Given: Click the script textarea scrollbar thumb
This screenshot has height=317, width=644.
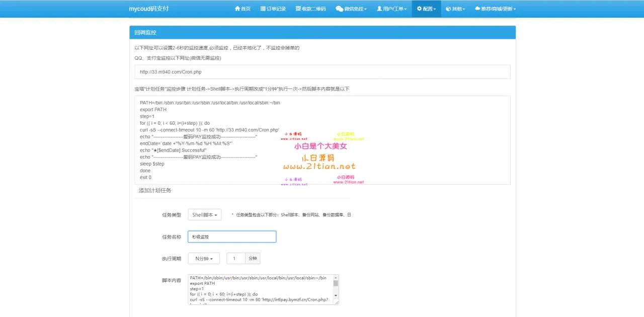Looking at the screenshot, I should [336, 283].
